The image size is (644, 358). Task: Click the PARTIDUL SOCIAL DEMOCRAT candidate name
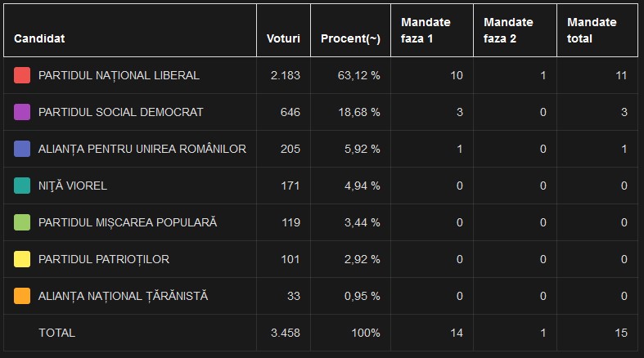(x=121, y=112)
